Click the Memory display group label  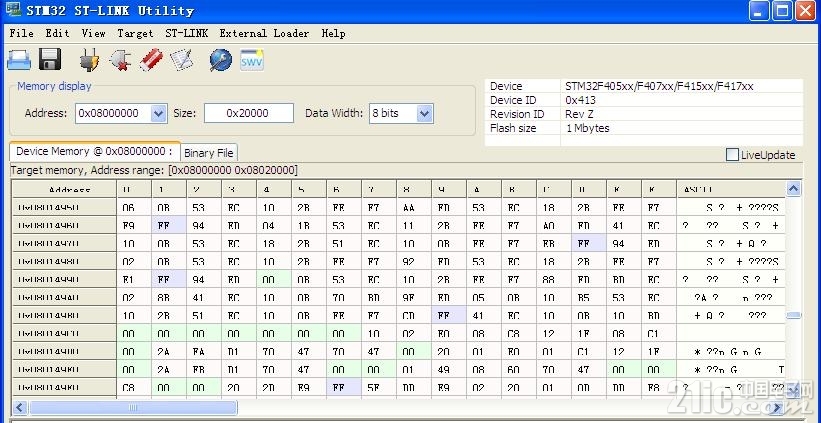click(54, 86)
